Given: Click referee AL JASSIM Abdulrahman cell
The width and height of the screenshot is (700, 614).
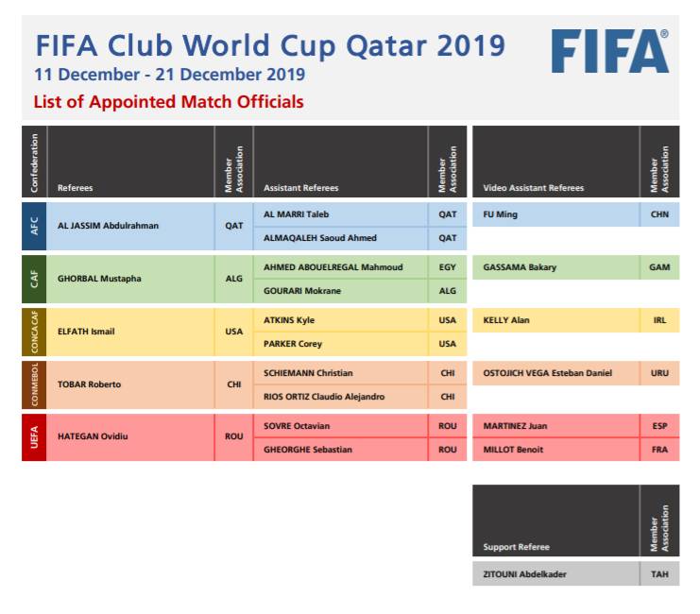Looking at the screenshot, I should click(130, 226).
